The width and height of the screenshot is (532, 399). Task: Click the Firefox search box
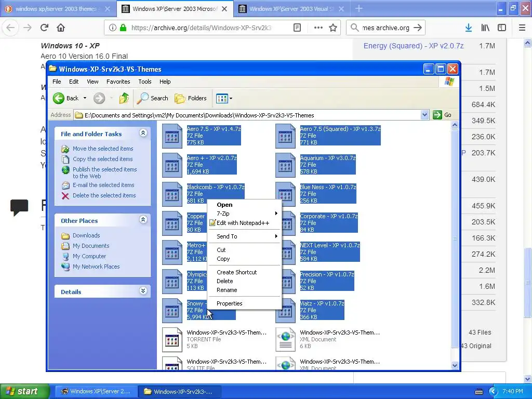click(386, 28)
